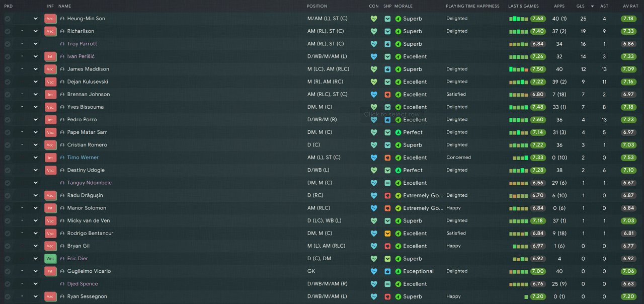The height and width of the screenshot is (304, 644).
Task: Expand the chevron on Ryan Sessegnon's row
Action: (36, 296)
